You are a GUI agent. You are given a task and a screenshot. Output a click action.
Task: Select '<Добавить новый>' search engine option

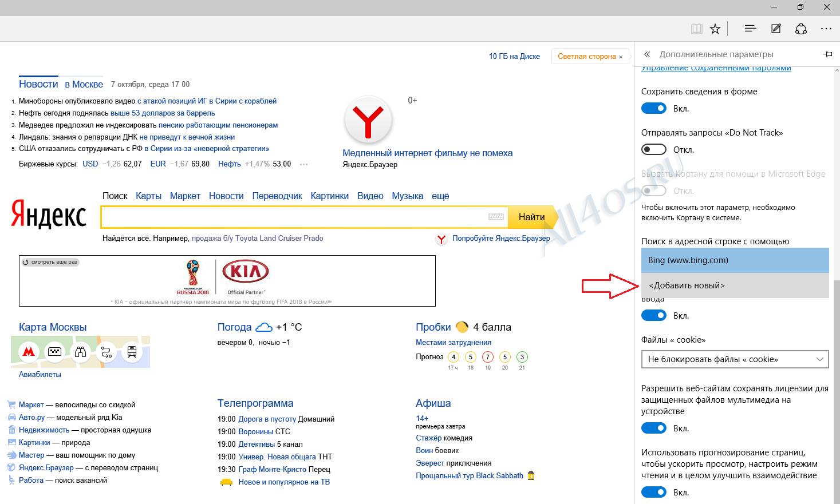coord(735,285)
